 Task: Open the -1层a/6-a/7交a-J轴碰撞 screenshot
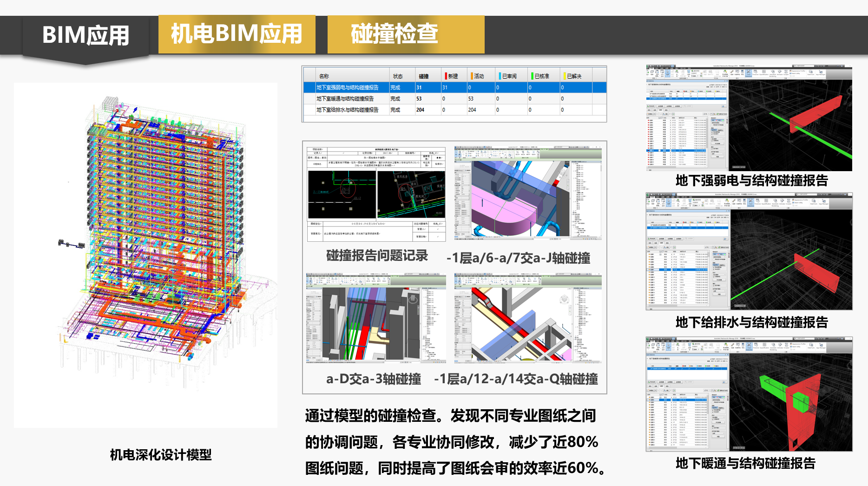click(x=528, y=193)
